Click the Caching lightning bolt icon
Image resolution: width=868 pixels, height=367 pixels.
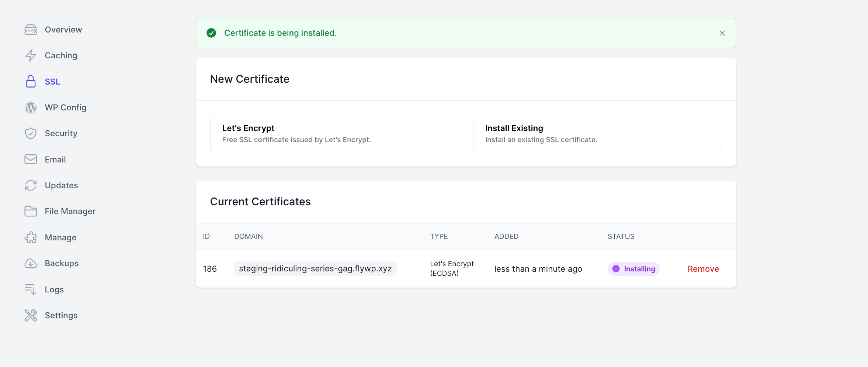click(31, 55)
